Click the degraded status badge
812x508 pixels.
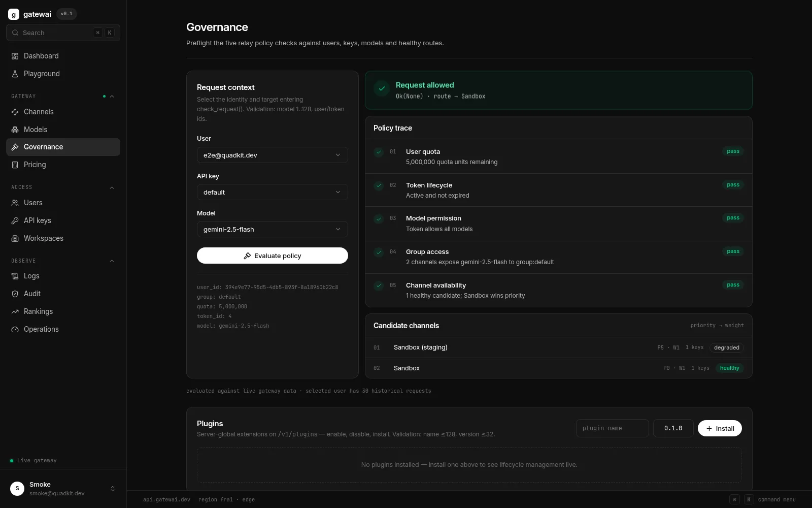pos(726,347)
